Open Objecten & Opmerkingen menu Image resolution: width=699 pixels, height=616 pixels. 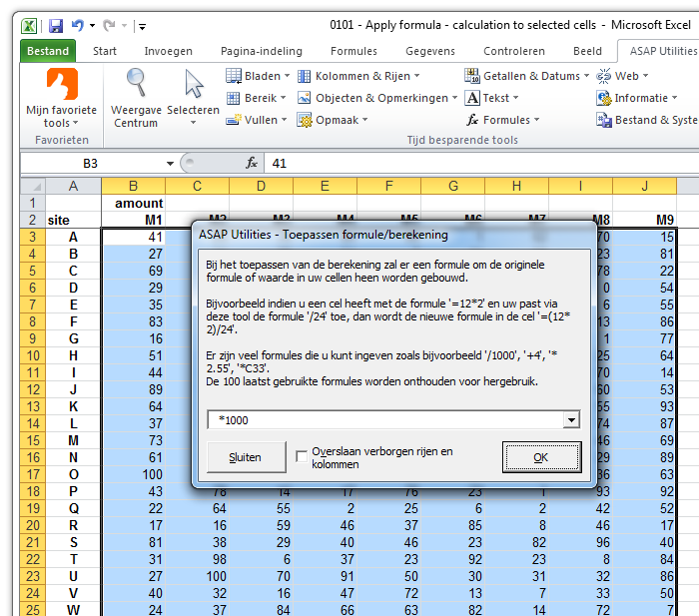pos(377,98)
